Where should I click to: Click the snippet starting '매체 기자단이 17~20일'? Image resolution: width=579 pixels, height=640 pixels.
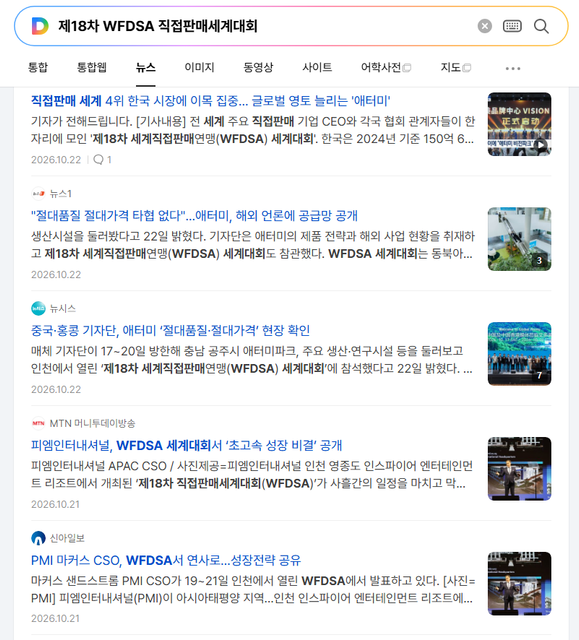(x=252, y=360)
